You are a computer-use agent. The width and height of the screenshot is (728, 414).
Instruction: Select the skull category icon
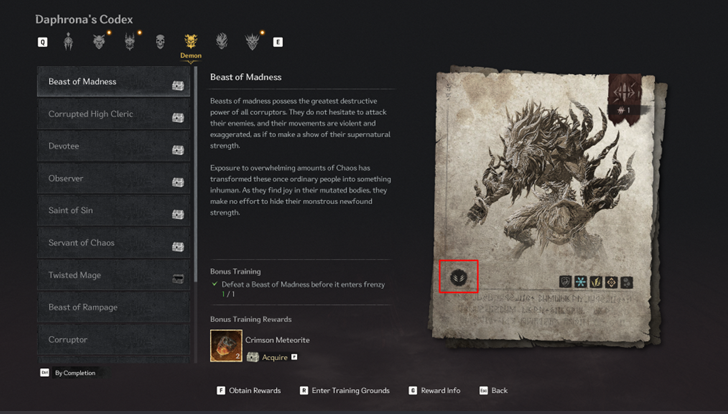click(160, 42)
